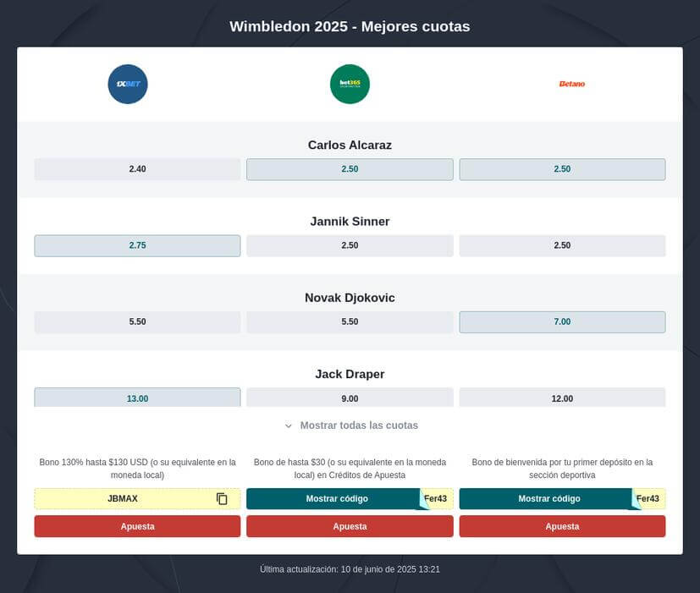Image resolution: width=700 pixels, height=593 pixels.
Task: Click the Jannik Sinner heading
Action: pos(350,222)
